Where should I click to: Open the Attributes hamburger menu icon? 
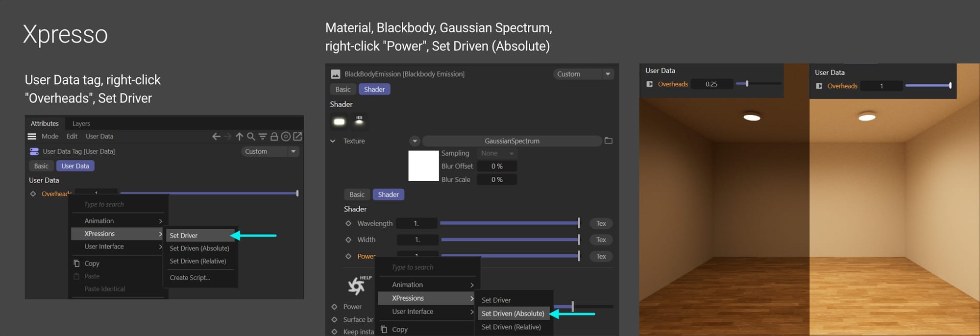32,136
